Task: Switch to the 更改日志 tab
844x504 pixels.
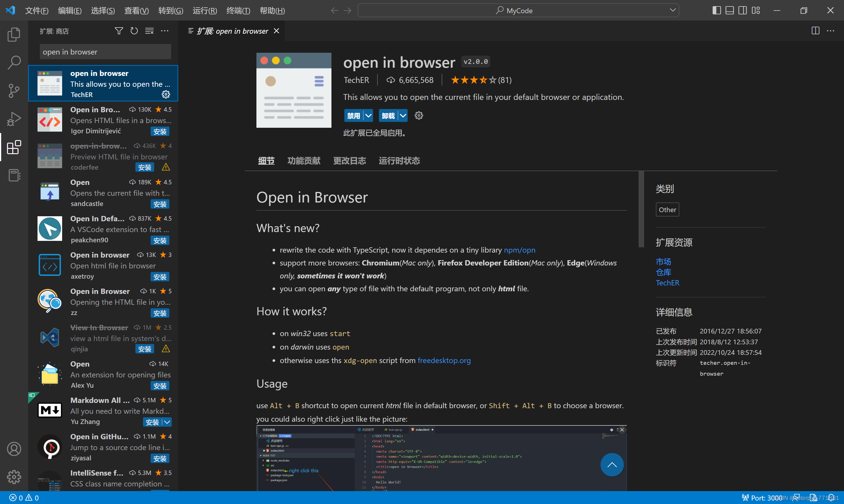Action: point(350,161)
